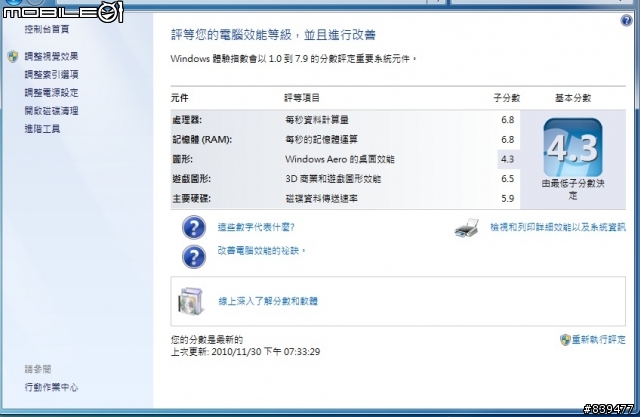Click the software box icon beside 線上深入了解
The height and width of the screenshot is (417, 640).
click(191, 301)
